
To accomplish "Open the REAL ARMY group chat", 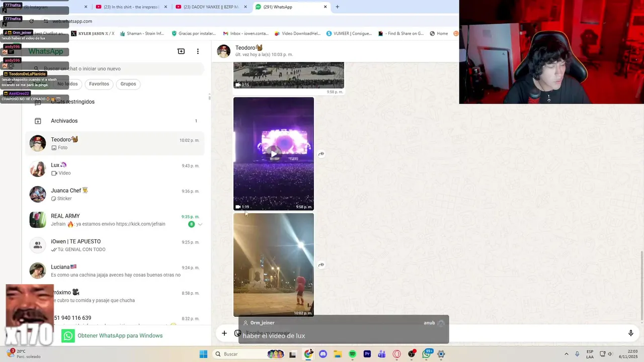I will 115,220.
